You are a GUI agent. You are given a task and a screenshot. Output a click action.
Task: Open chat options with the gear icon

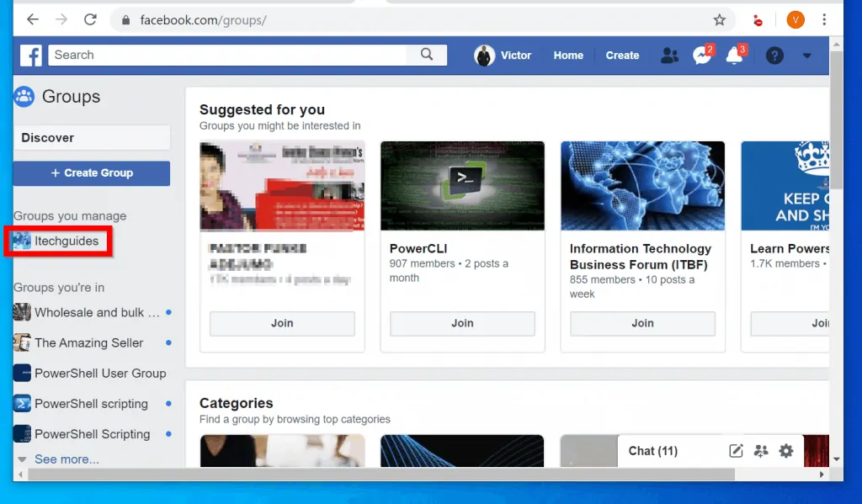(x=785, y=451)
